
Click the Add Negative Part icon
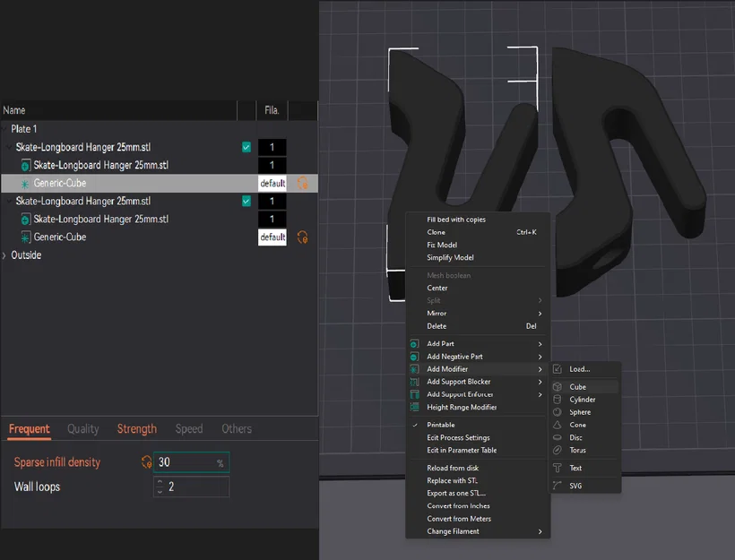[414, 357]
